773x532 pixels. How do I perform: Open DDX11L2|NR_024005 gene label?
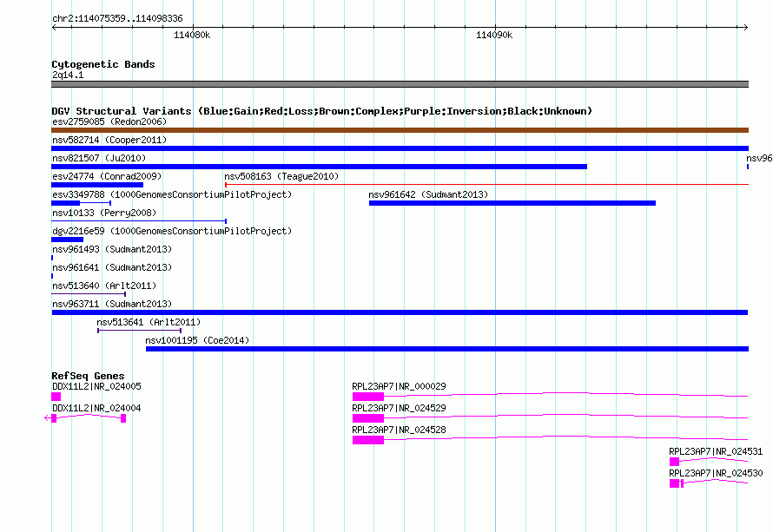(96, 387)
